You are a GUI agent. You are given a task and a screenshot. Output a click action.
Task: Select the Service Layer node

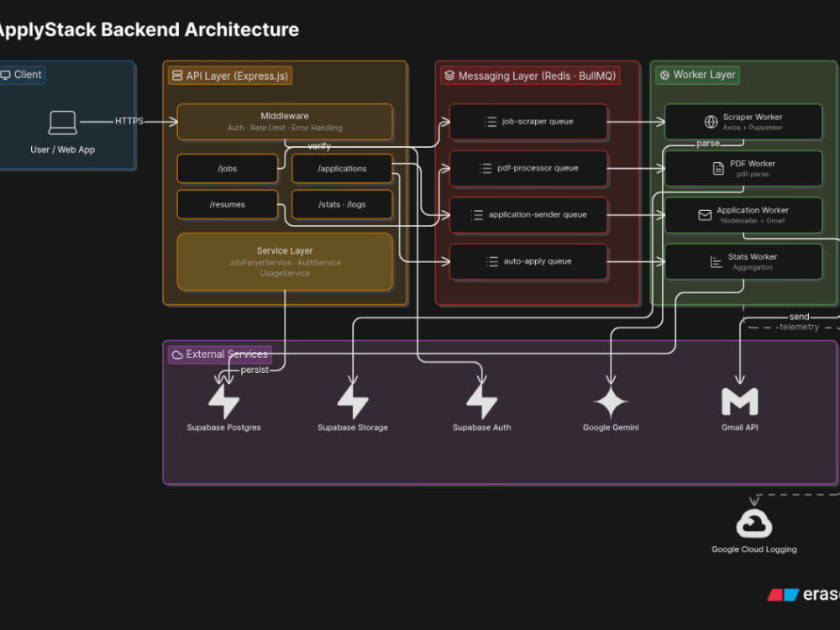[x=285, y=262]
